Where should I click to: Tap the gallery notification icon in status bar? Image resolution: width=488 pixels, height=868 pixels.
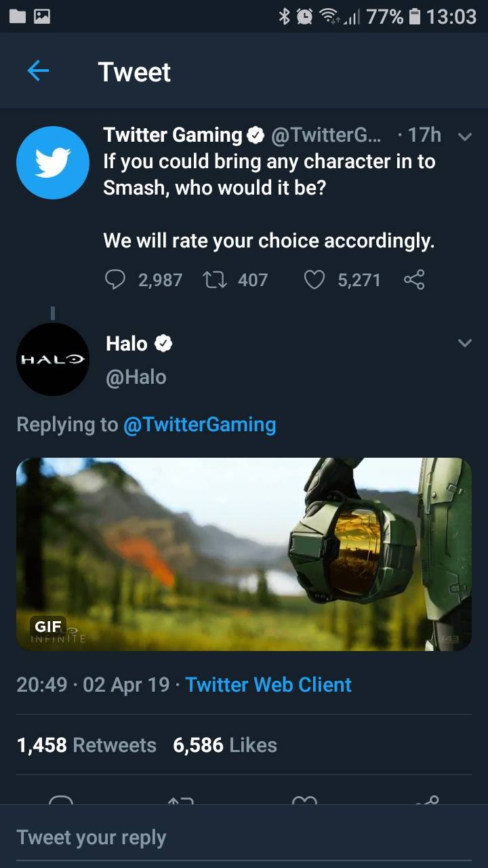click(42, 16)
